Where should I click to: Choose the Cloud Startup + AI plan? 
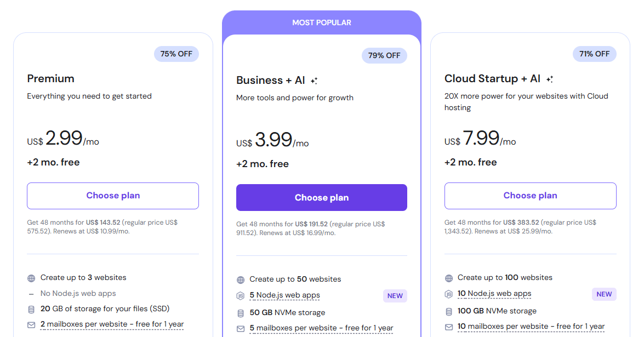[530, 196]
